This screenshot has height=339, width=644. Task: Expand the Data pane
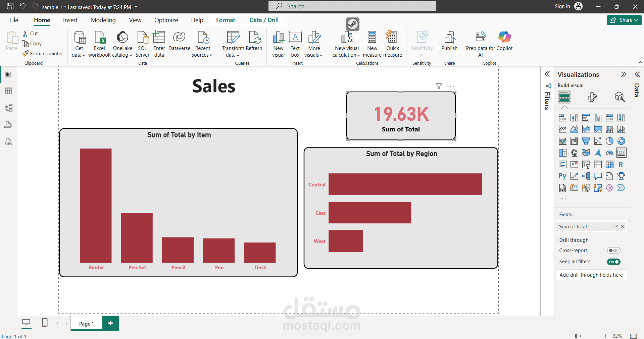click(x=637, y=74)
